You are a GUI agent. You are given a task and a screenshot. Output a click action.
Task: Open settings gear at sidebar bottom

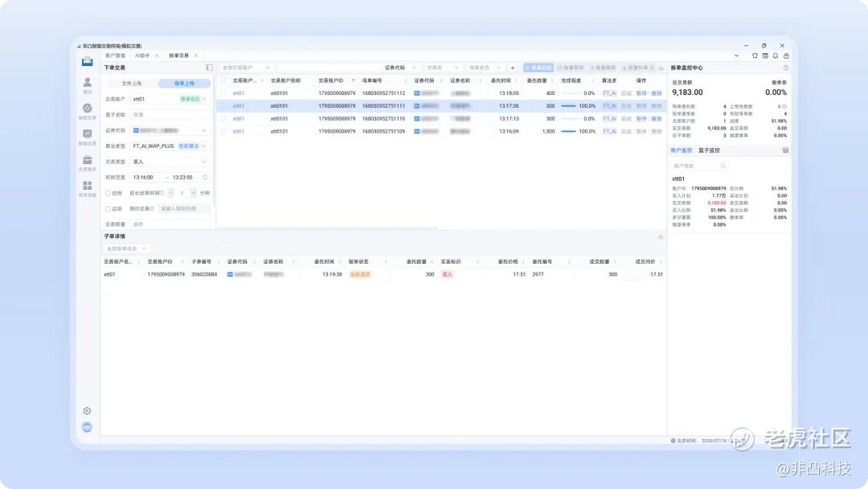click(87, 411)
